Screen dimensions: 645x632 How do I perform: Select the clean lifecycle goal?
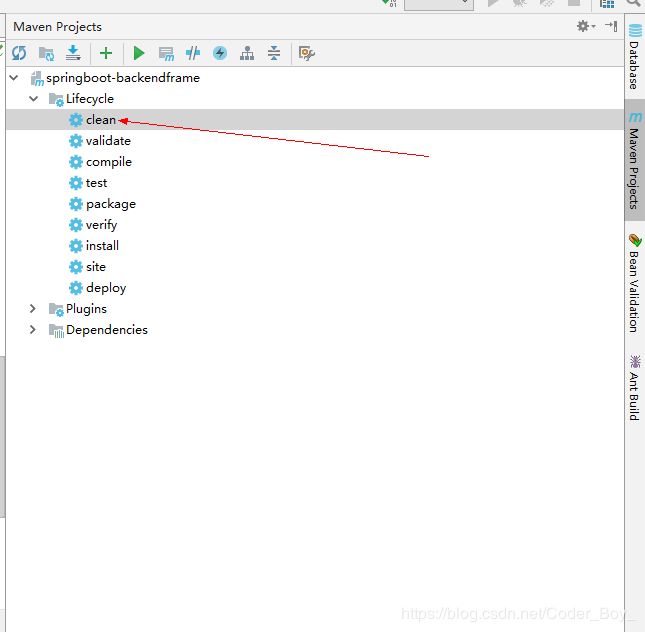tap(315, 119)
